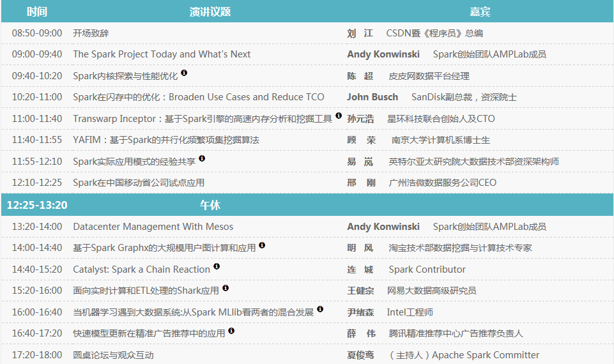Viewport: 614px width, 364px height.
Task: Click the 11:55-12:10 time cell
Action: coord(37,162)
